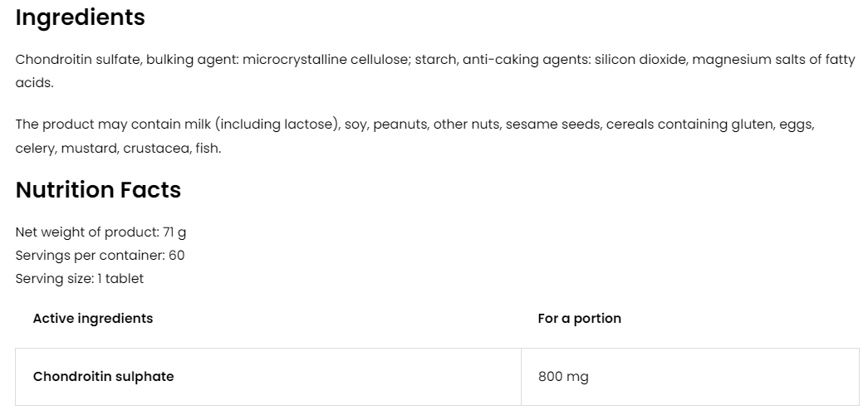Click the 'Servings per container: 60' text
868x415 pixels.
(100, 256)
